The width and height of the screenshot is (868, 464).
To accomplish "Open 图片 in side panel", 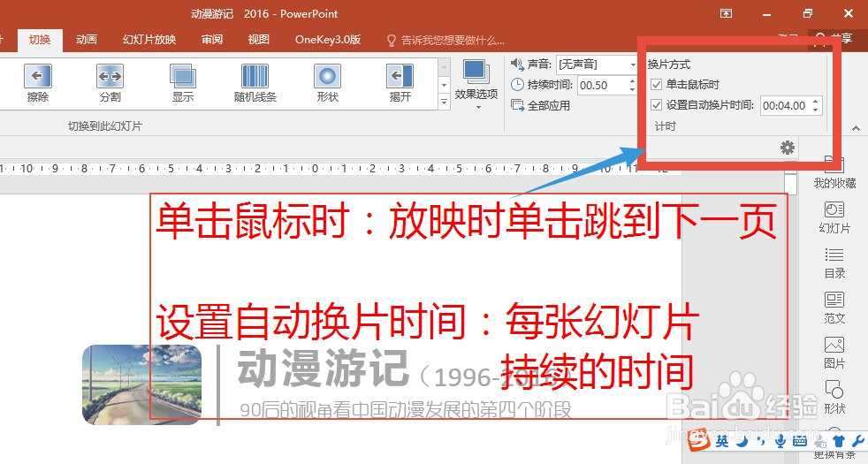I will pos(834,353).
